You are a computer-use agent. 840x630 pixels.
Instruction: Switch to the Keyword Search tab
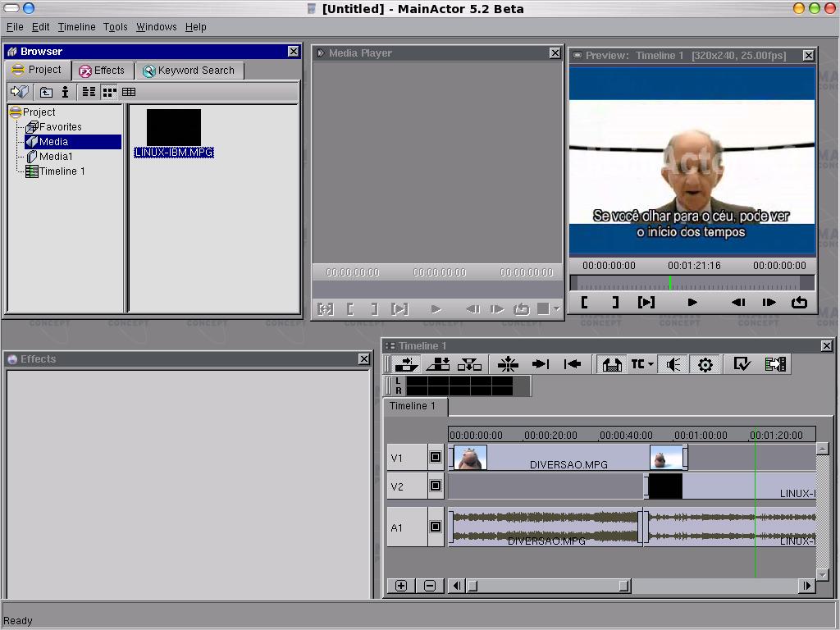pos(189,71)
